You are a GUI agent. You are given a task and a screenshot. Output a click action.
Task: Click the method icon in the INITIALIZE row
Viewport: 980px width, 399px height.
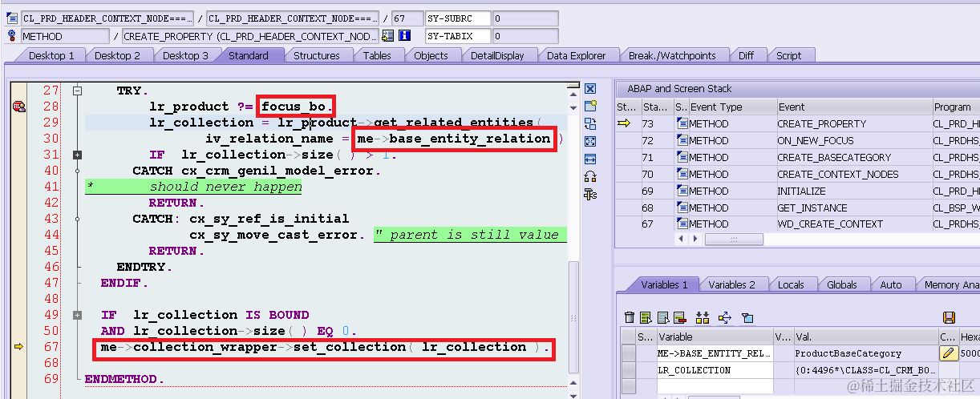click(682, 191)
